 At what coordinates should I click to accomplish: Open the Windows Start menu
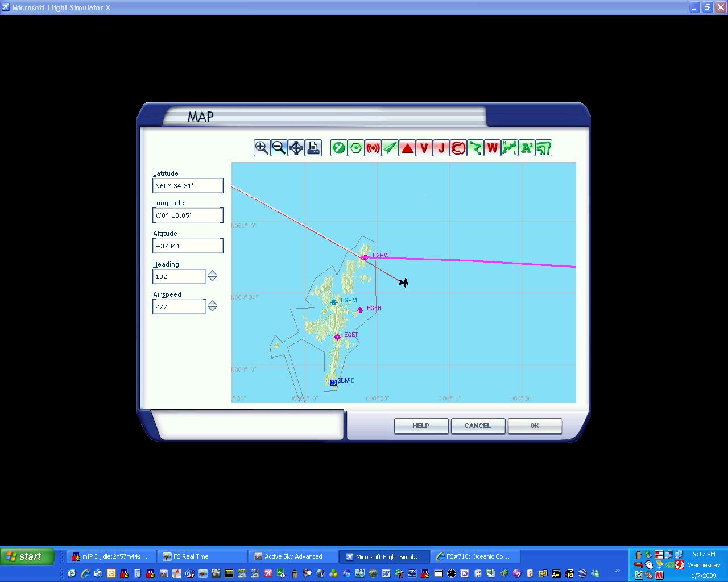tap(27, 556)
